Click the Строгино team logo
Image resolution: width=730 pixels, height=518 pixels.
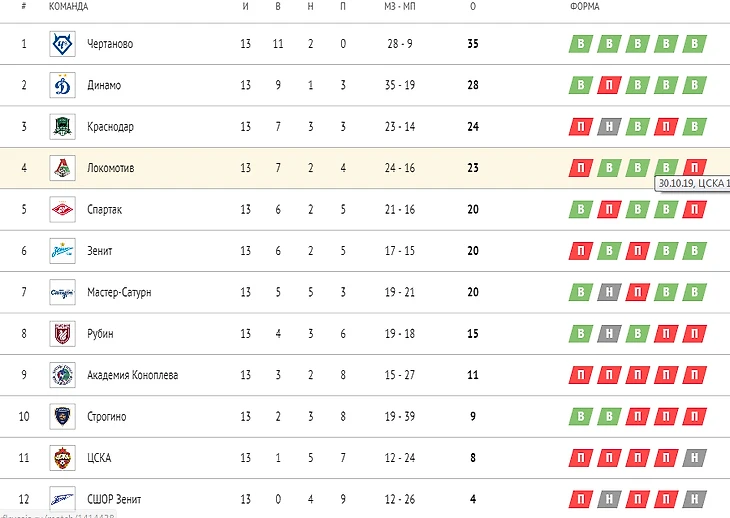(62, 416)
